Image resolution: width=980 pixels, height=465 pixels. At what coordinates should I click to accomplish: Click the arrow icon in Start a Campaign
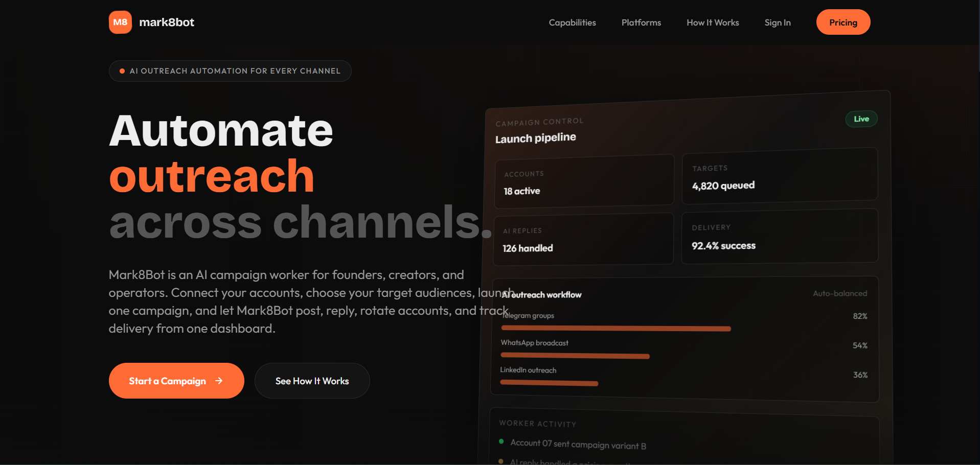219,381
